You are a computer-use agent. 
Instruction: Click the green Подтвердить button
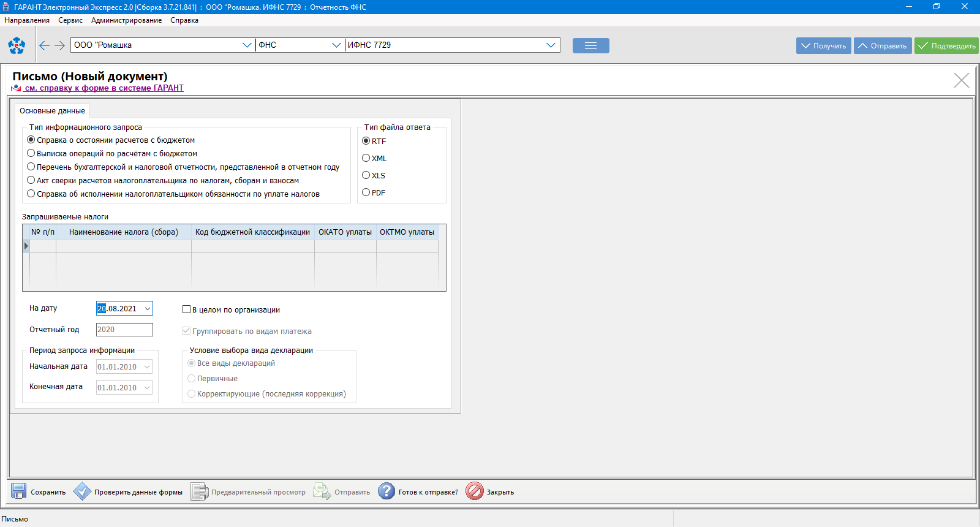[x=946, y=46]
